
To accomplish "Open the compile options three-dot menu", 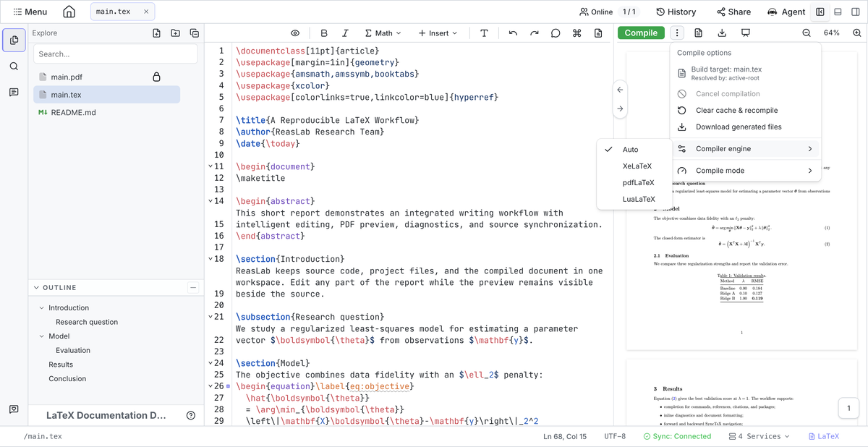I will pos(676,33).
